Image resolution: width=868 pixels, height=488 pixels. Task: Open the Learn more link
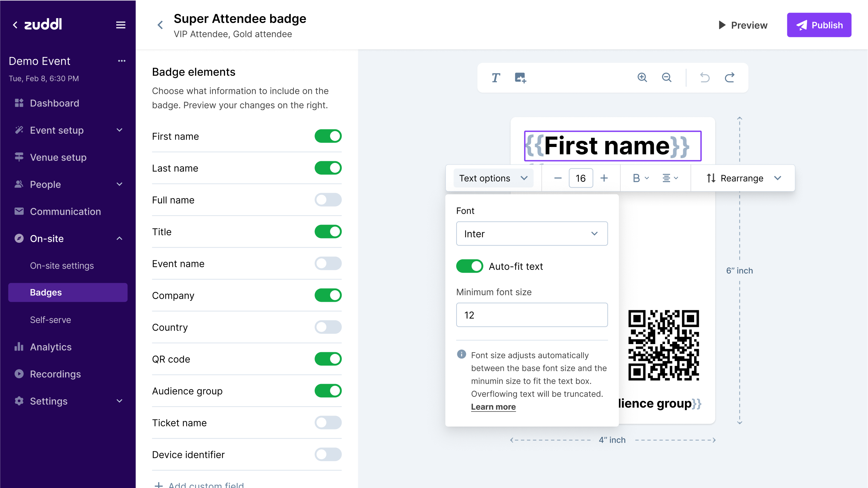[x=493, y=407]
